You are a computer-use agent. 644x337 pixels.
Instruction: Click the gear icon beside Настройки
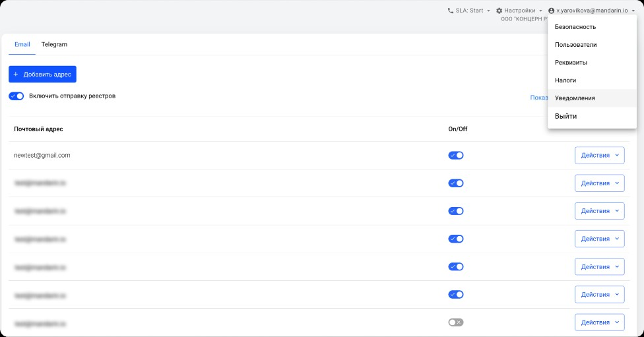[x=499, y=11]
